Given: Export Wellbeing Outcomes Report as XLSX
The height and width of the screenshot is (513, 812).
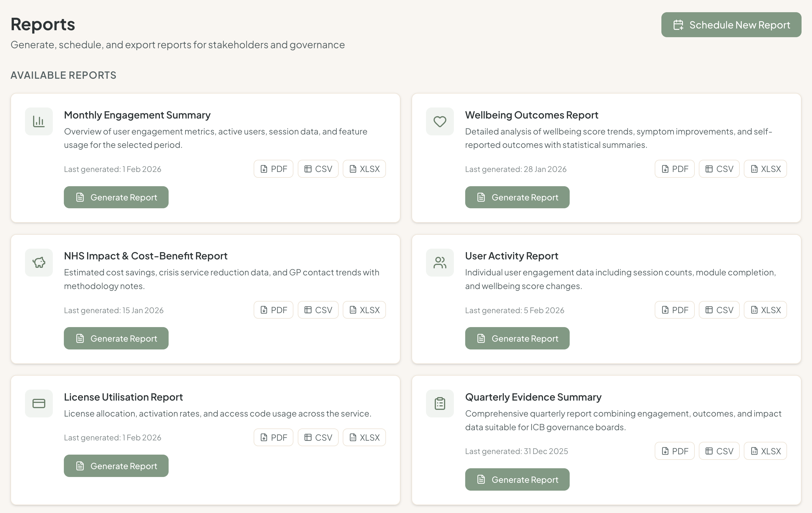Looking at the screenshot, I should (x=765, y=169).
